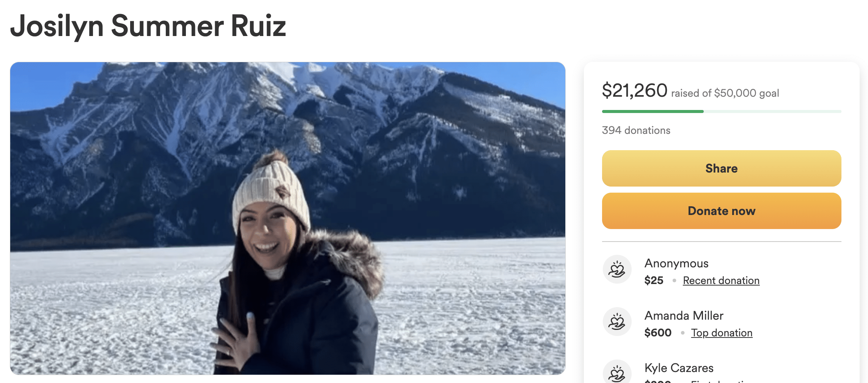Click the $50,000 goal text
Screen dimensions: 868x383
746,93
